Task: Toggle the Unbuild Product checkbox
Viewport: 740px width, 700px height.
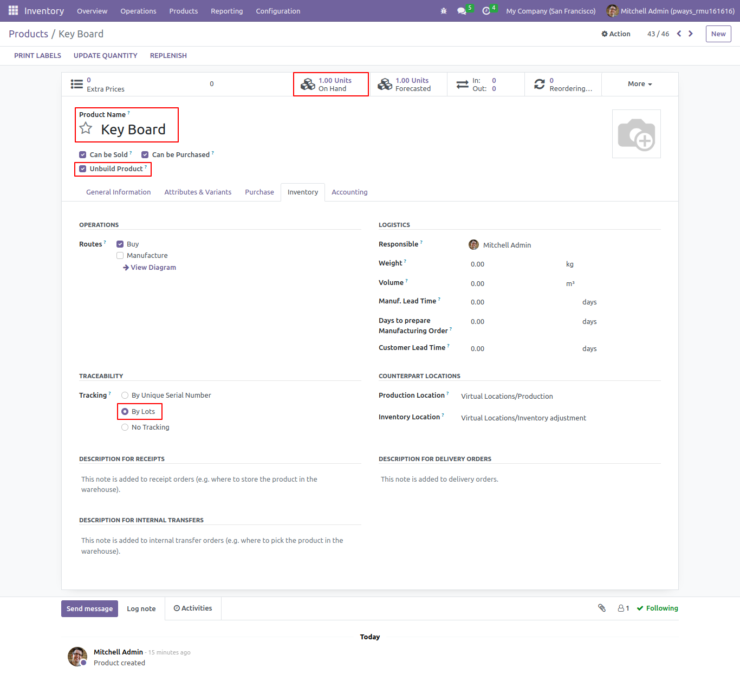Action: point(83,169)
